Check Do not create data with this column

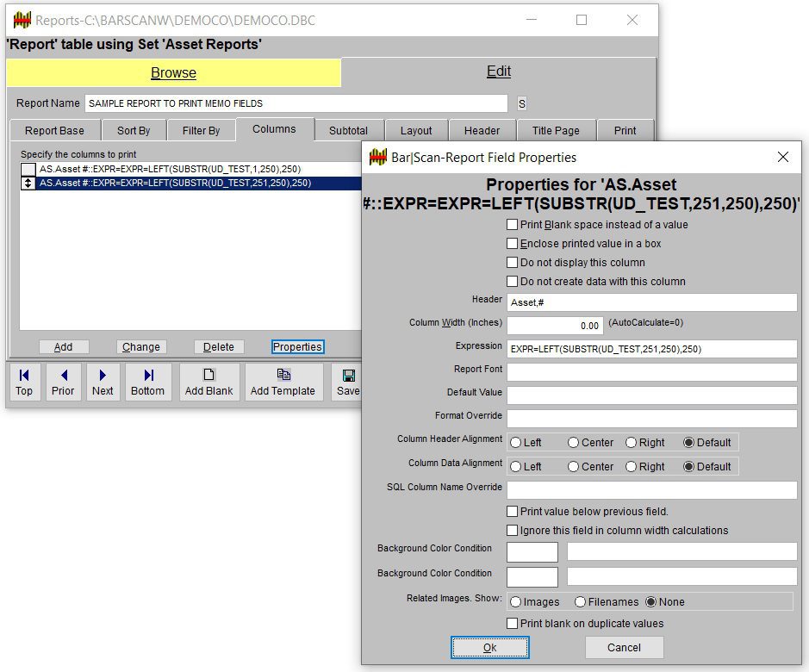tap(513, 281)
